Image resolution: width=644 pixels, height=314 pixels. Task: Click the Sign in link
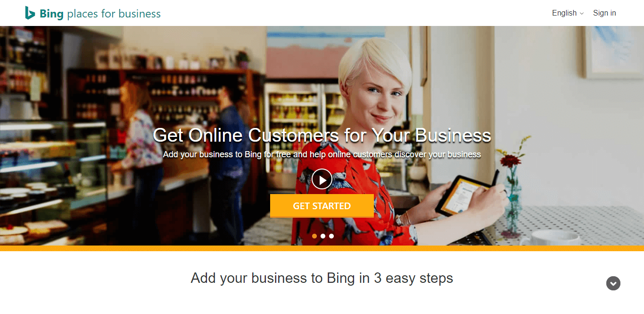tap(604, 13)
